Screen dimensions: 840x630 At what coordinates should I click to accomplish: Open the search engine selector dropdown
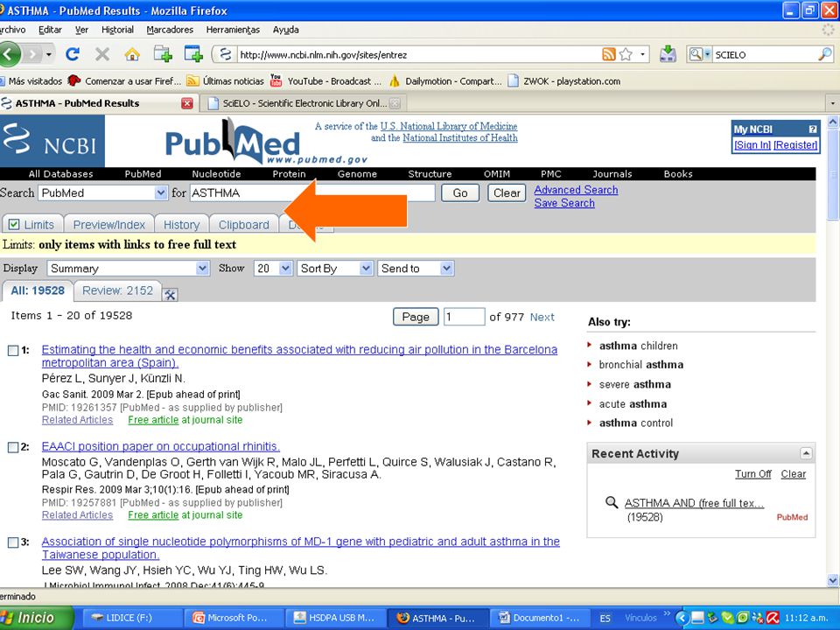pos(700,54)
